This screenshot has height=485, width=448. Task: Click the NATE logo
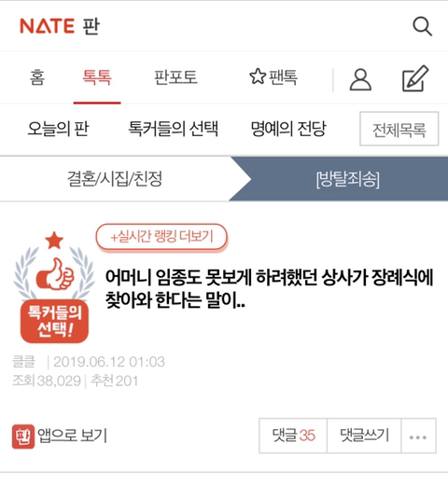pyautogui.click(x=47, y=26)
